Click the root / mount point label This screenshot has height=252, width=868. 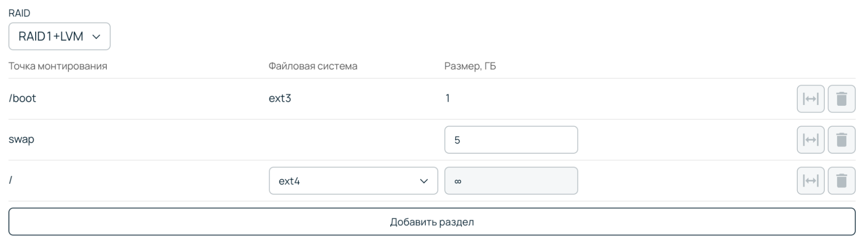(x=10, y=180)
